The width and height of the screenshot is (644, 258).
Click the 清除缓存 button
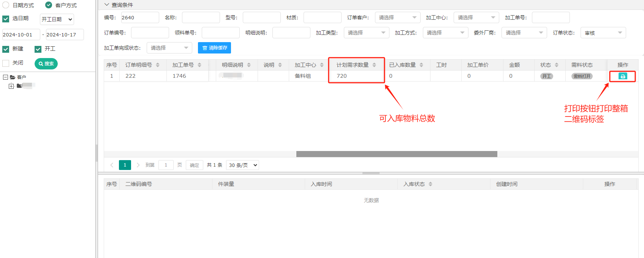[x=214, y=48]
